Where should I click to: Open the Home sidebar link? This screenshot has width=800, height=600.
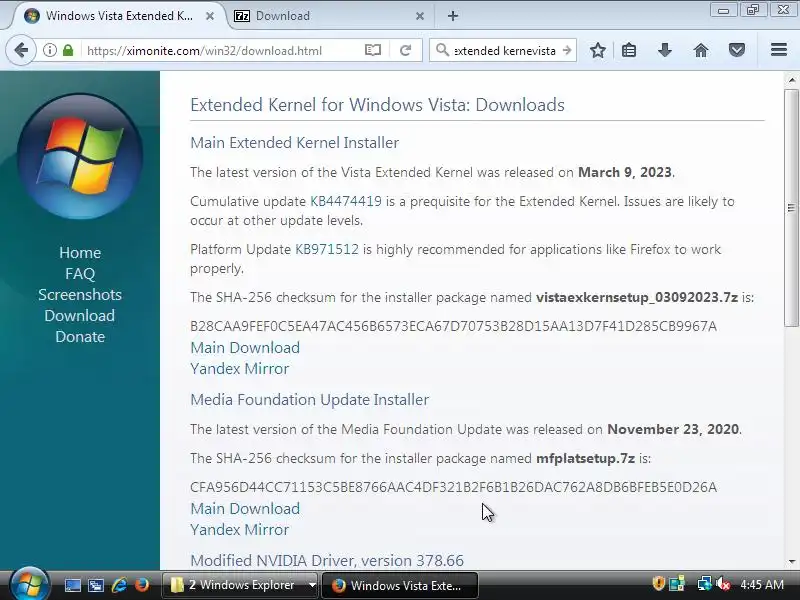[80, 253]
